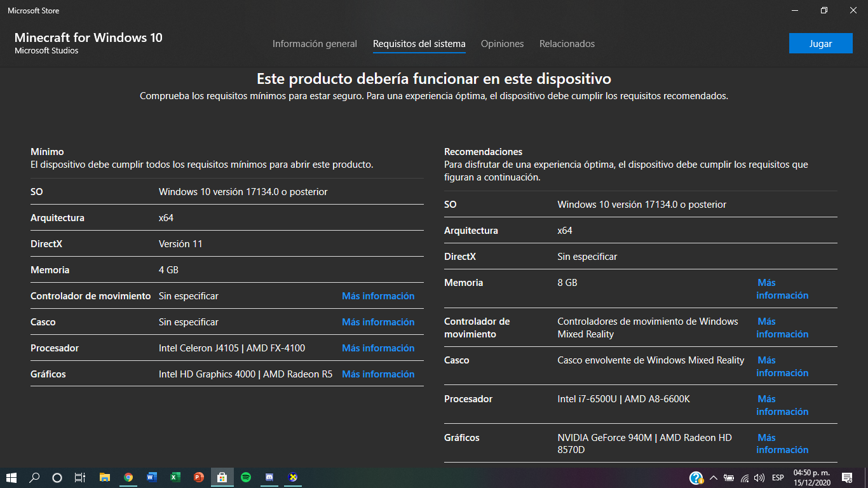Click Controladores de movimiento de Windows Mixed Reality

click(x=648, y=328)
